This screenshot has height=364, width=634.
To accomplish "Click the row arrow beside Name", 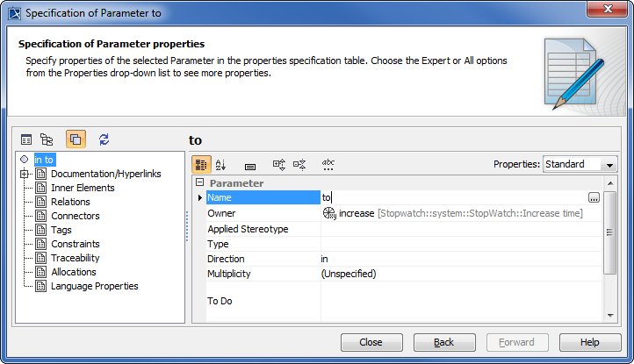I will [199, 197].
